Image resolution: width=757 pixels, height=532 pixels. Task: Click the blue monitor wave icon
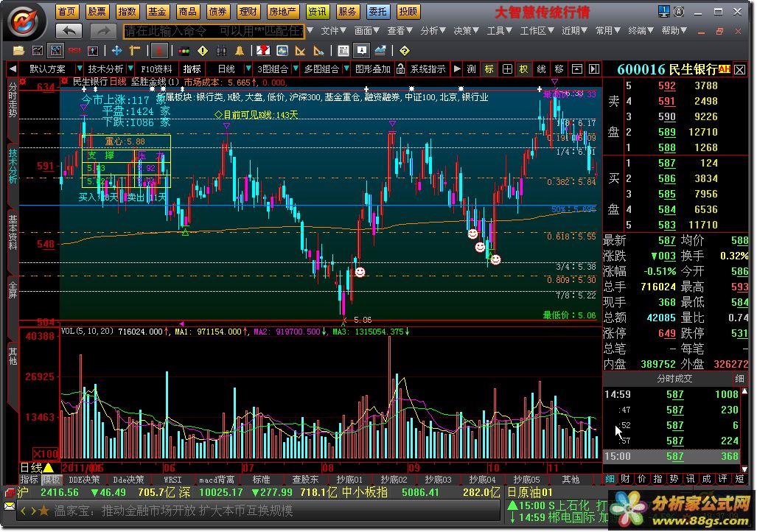coord(282,51)
